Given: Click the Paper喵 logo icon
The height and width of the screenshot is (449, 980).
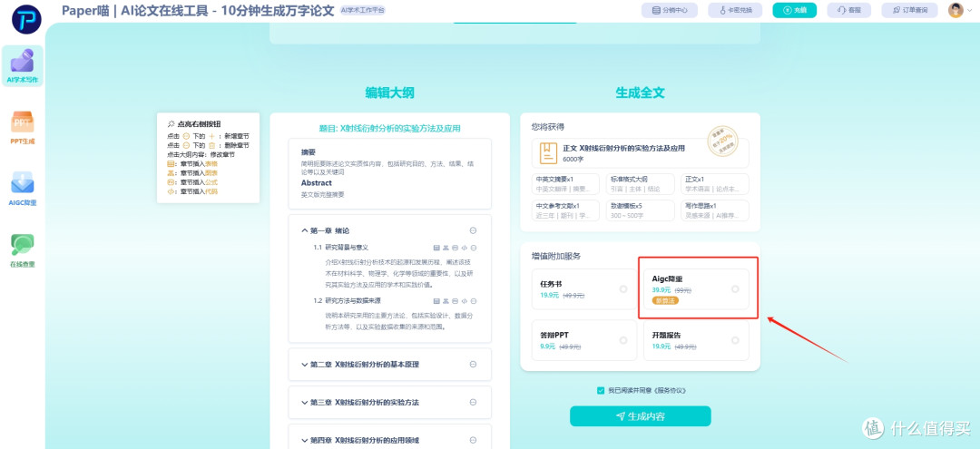Looking at the screenshot, I should 26,19.
